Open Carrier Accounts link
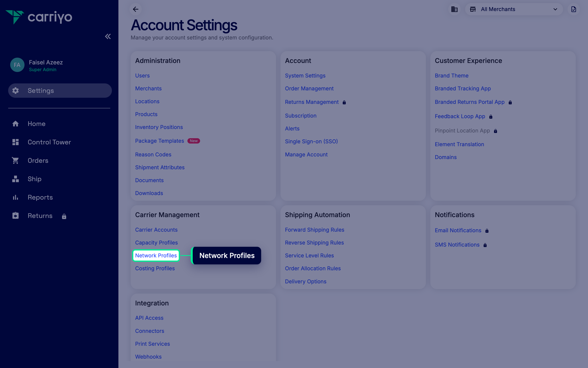The image size is (588, 368). tap(156, 230)
